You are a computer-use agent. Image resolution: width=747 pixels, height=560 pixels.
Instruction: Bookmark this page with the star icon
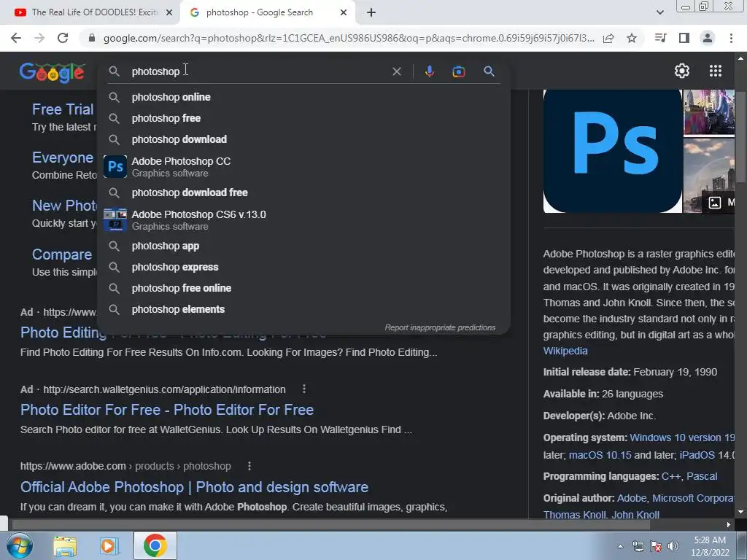point(632,38)
